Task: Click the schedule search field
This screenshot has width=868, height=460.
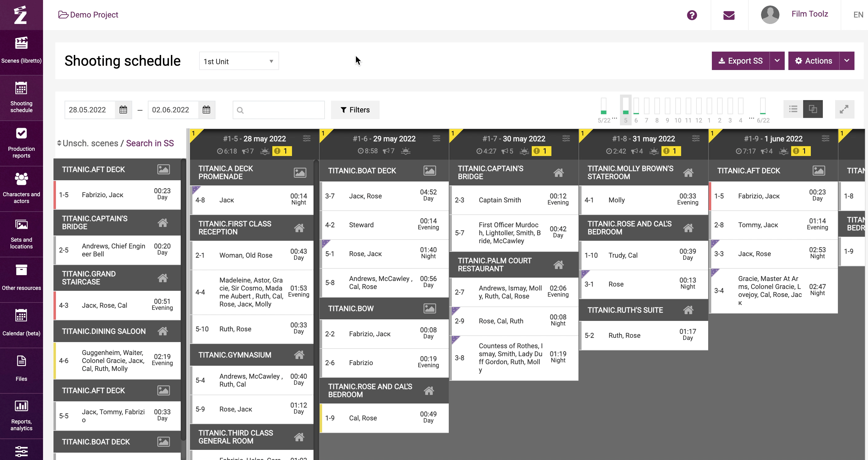Action: point(279,110)
